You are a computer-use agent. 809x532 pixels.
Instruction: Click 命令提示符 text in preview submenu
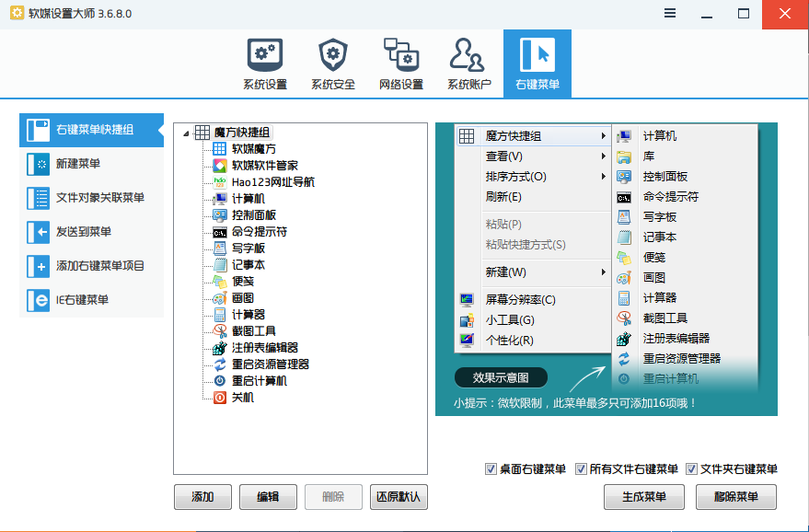click(x=671, y=197)
